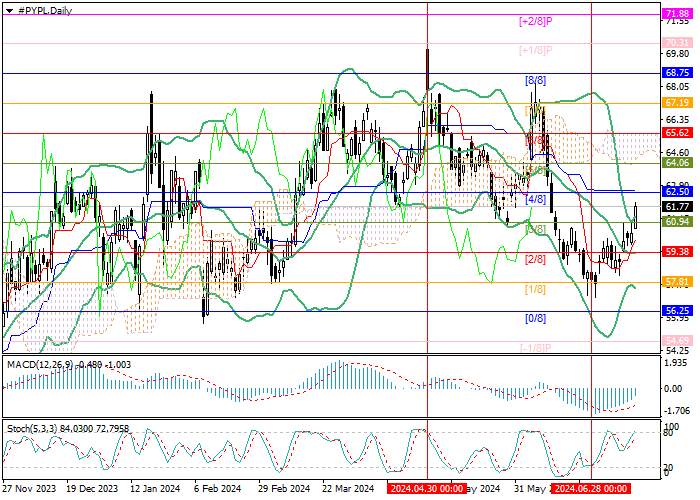Select the red 65.62 price label
The image size is (700, 500).
point(677,133)
